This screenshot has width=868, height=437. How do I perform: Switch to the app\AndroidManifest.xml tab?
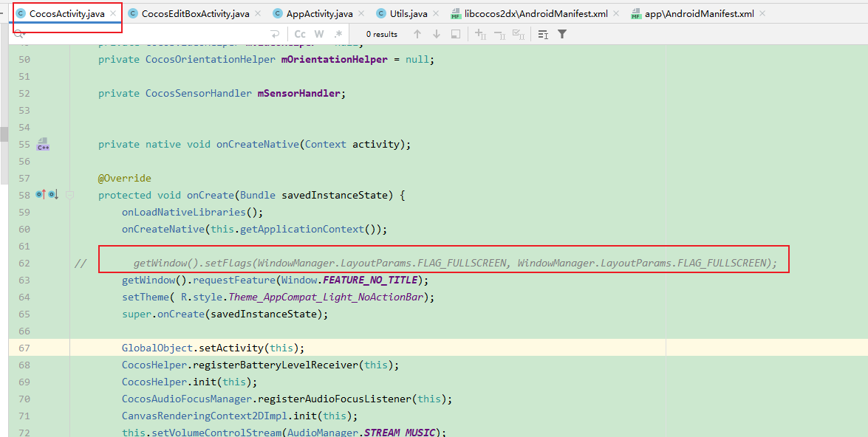(699, 14)
